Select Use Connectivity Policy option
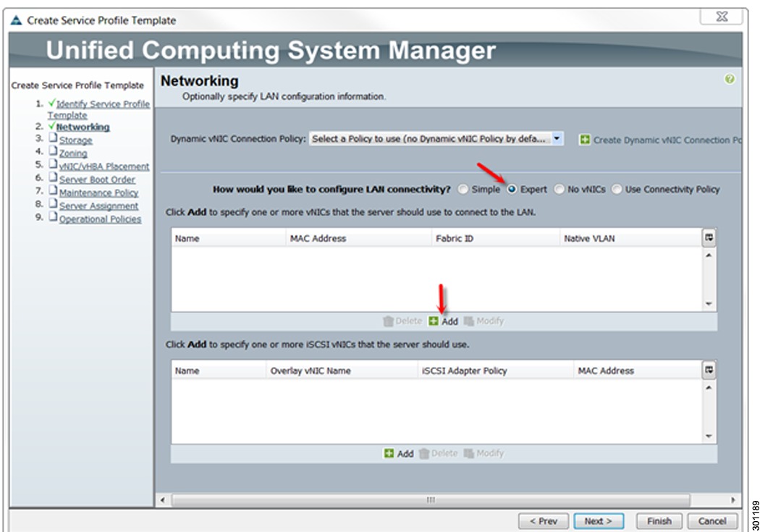The height and width of the screenshot is (532, 760). point(617,190)
